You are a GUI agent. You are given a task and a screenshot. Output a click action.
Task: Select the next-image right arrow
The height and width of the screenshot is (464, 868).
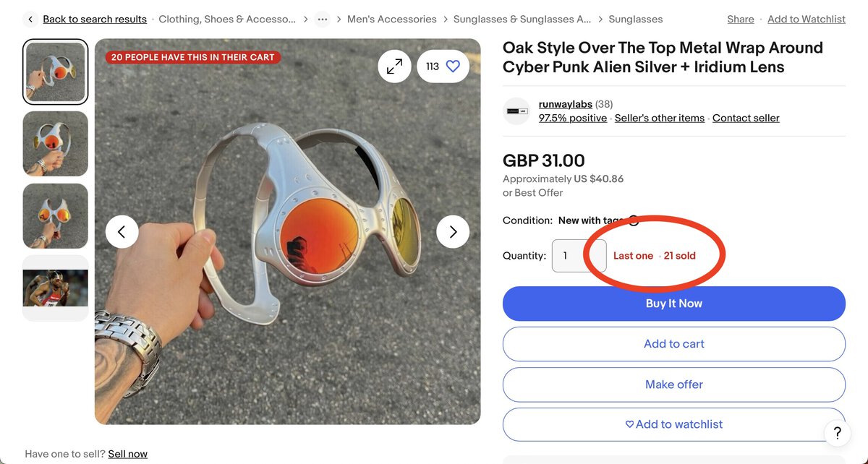(453, 231)
